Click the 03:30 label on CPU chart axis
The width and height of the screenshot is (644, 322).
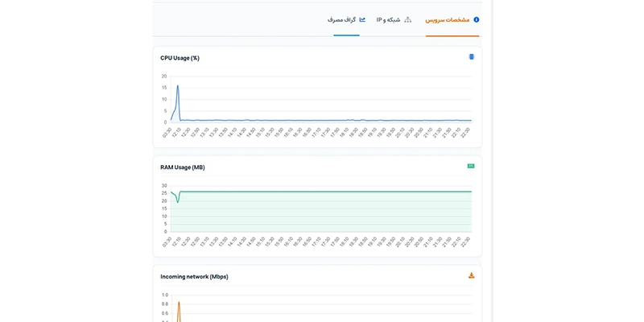pyautogui.click(x=167, y=132)
